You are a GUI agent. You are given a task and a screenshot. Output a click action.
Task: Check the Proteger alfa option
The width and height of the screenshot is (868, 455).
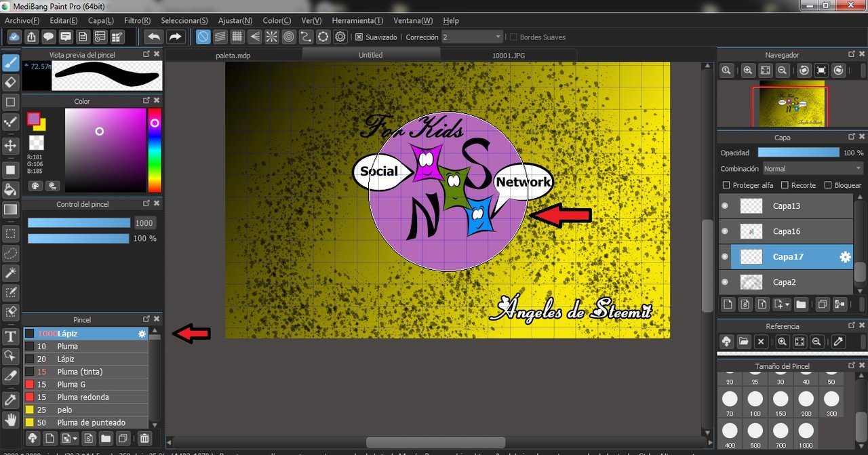727,185
